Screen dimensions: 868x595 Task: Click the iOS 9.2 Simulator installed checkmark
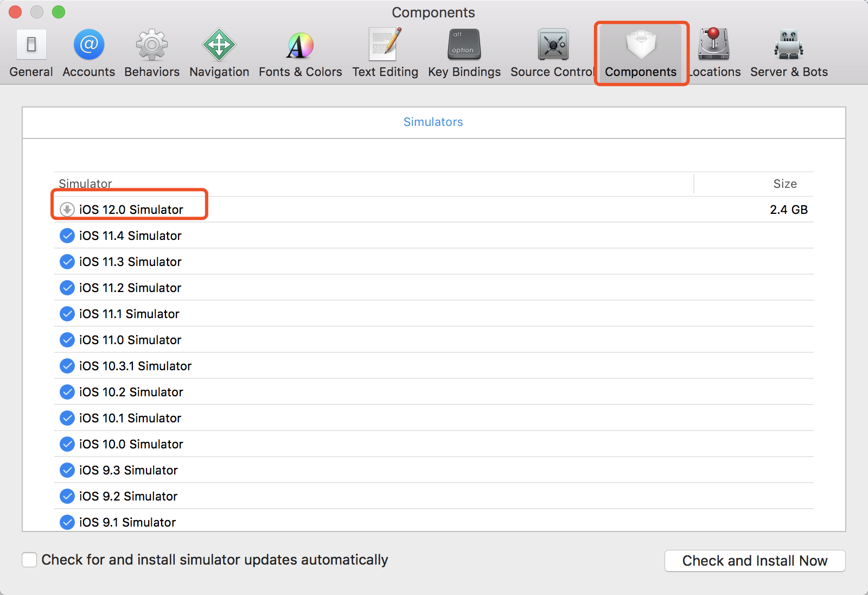(x=67, y=496)
